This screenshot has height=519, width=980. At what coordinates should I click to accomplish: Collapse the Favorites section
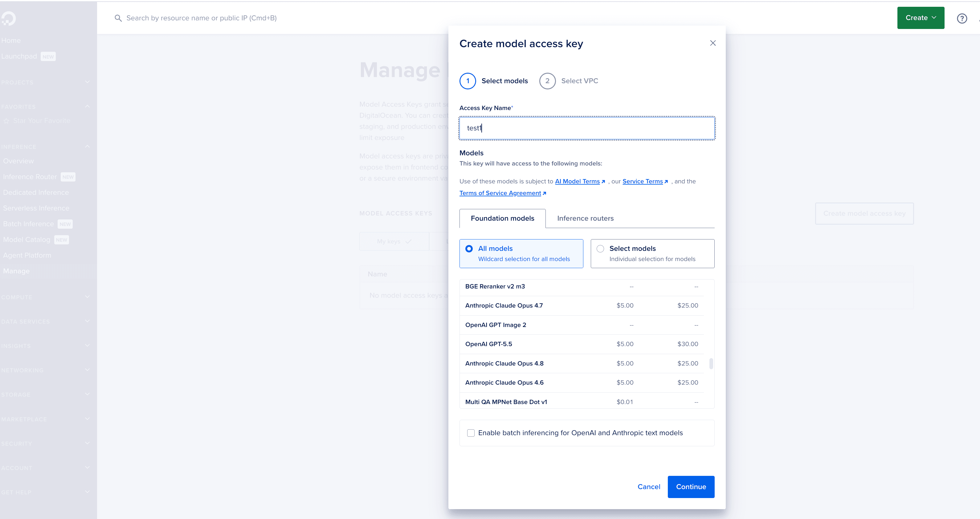(45, 107)
